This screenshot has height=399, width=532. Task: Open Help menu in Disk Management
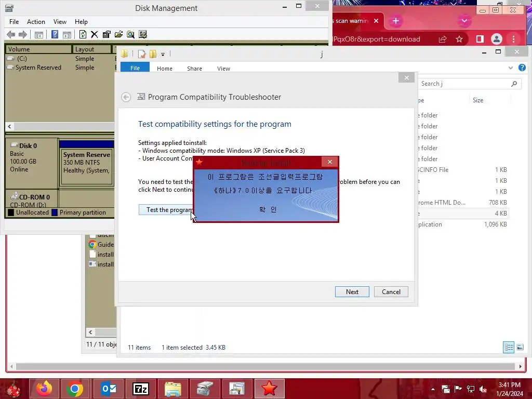tap(81, 22)
